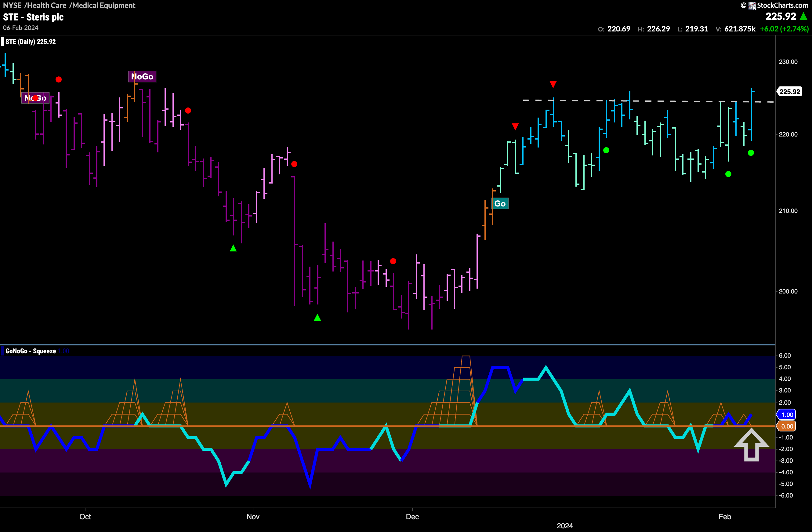The image size is (812, 532).
Task: Click the high value 226.29
Action: click(x=658, y=29)
